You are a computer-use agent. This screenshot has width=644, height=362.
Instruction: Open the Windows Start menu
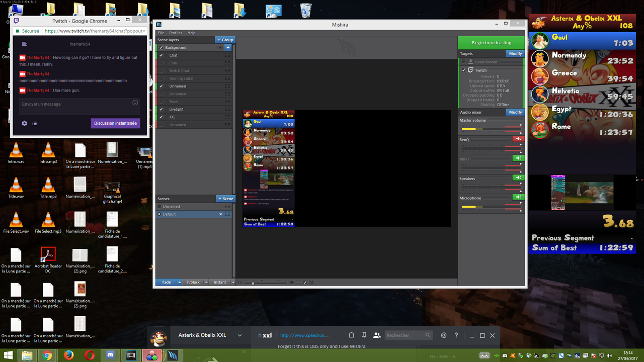pos(9,355)
